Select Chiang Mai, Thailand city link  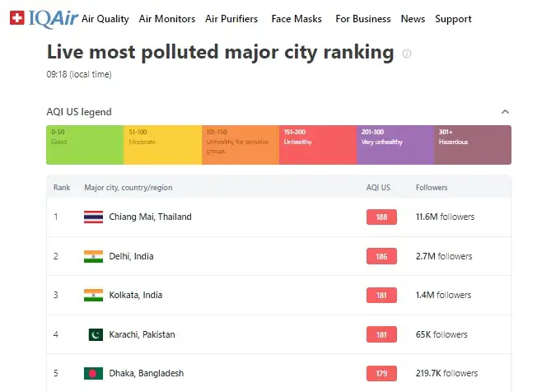[150, 217]
